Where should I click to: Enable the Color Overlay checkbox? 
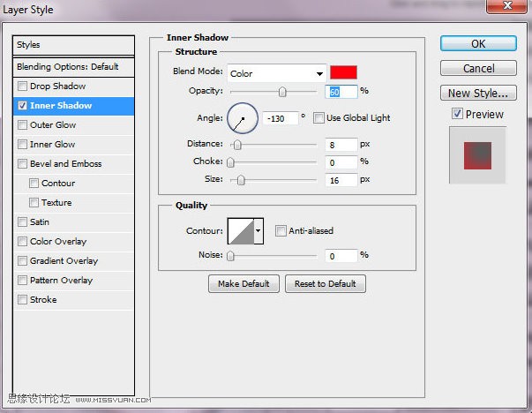click(22, 241)
